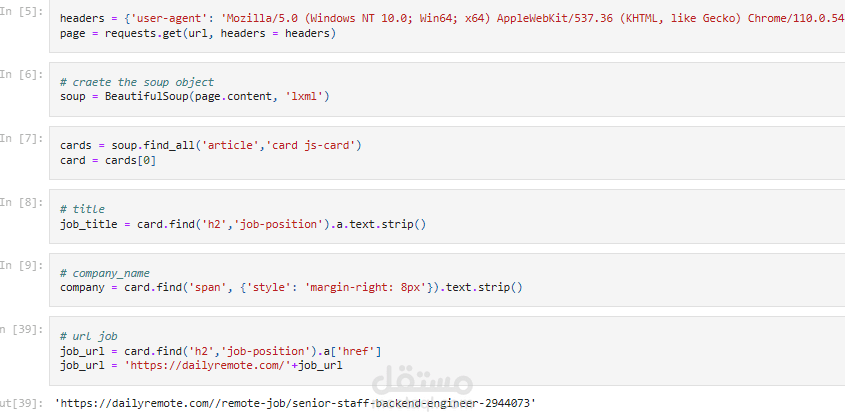Click the company span find line

pyautogui.click(x=291, y=288)
